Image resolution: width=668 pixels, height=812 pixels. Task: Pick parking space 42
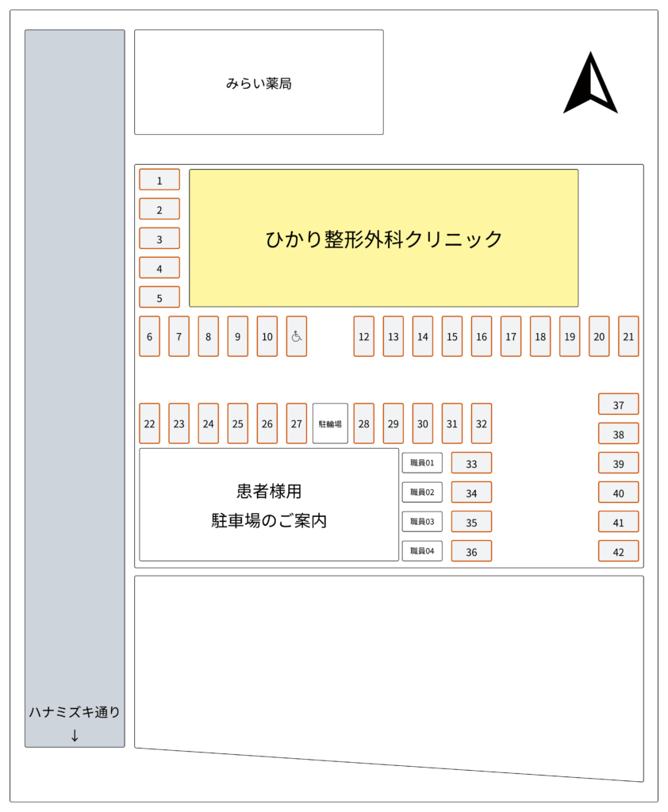[x=618, y=551]
